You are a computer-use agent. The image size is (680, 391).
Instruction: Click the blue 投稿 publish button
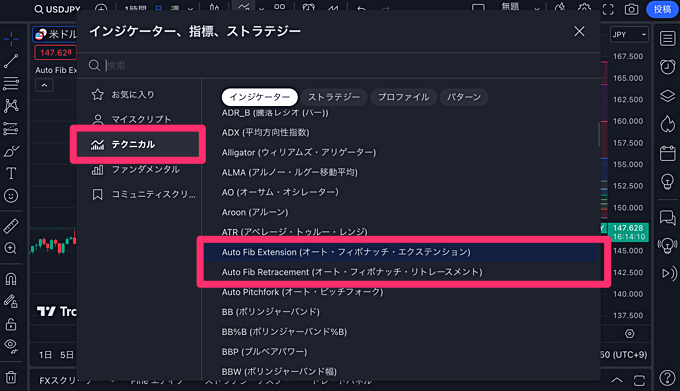[662, 9]
